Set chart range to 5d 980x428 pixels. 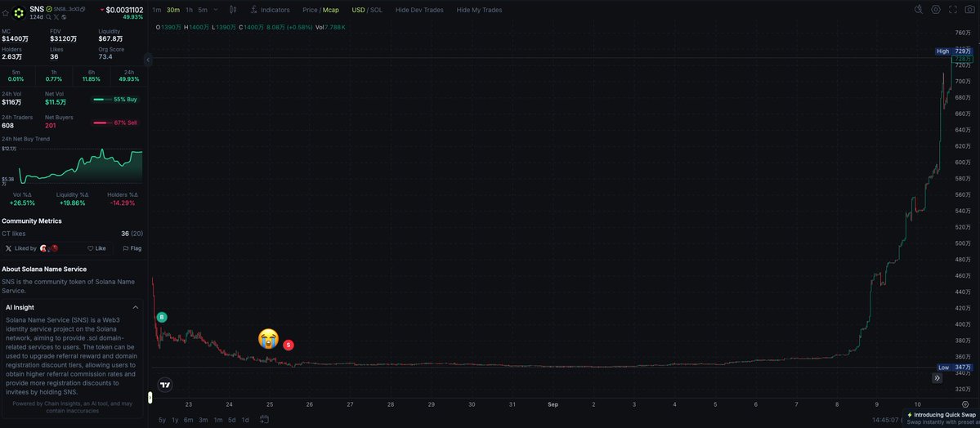tap(231, 420)
